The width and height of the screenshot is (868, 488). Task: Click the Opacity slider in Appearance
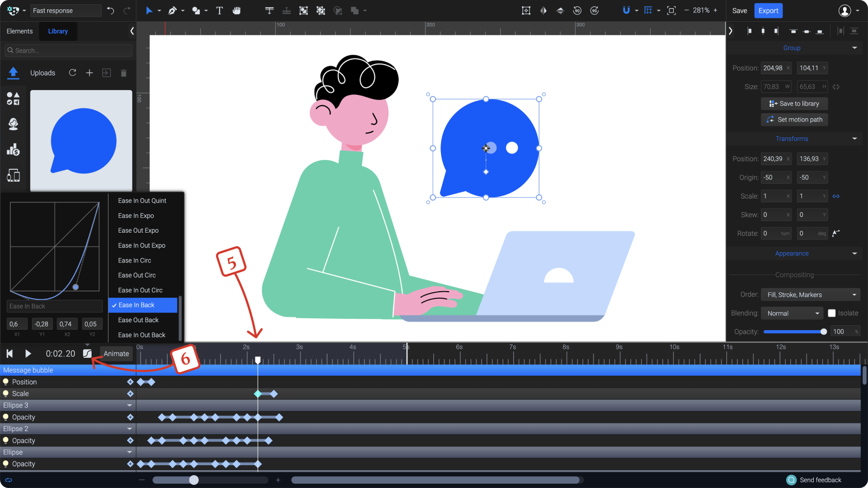pyautogui.click(x=795, y=331)
